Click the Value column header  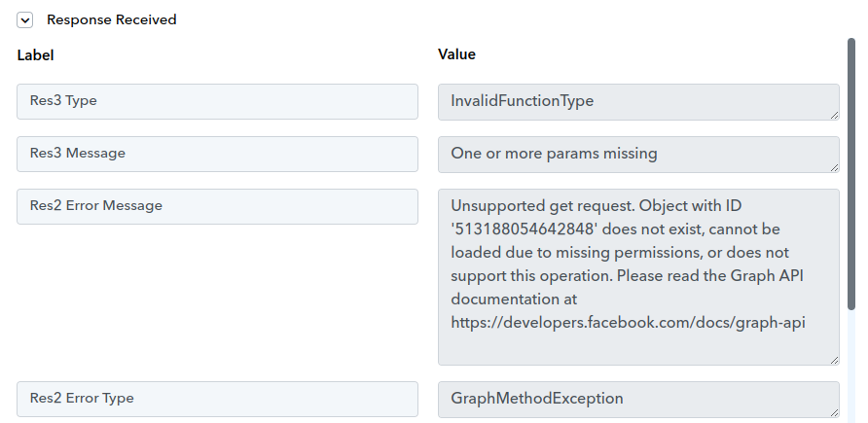[x=456, y=54]
